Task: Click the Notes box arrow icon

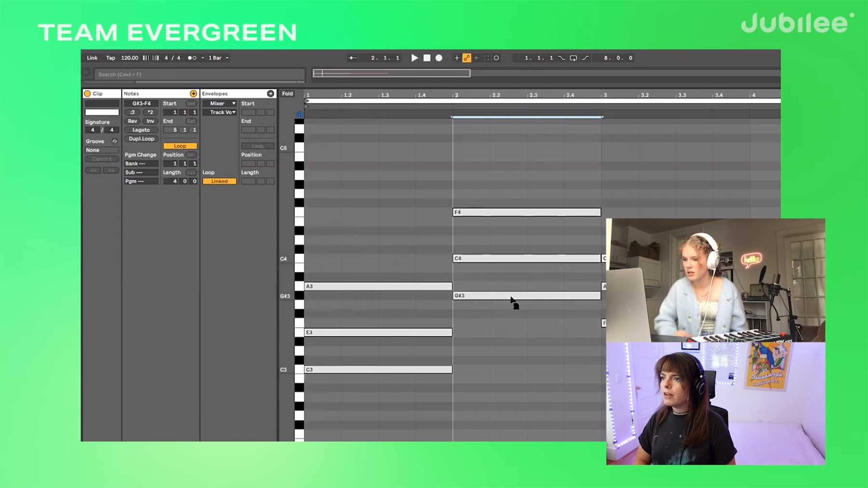Action: 193,93
